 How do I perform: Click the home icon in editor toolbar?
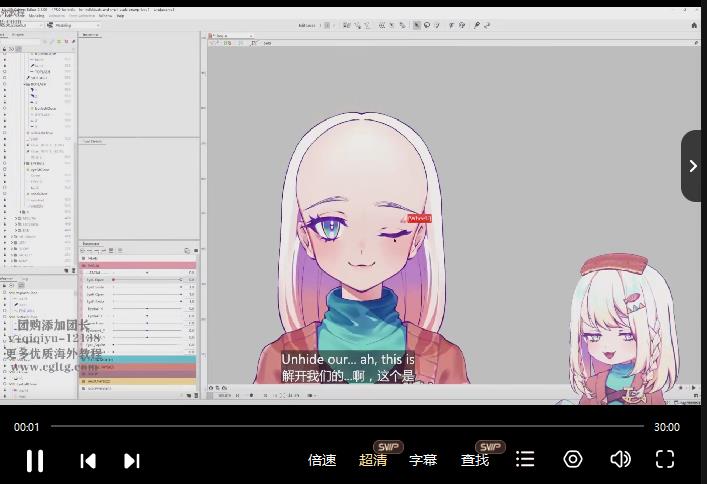695,25
